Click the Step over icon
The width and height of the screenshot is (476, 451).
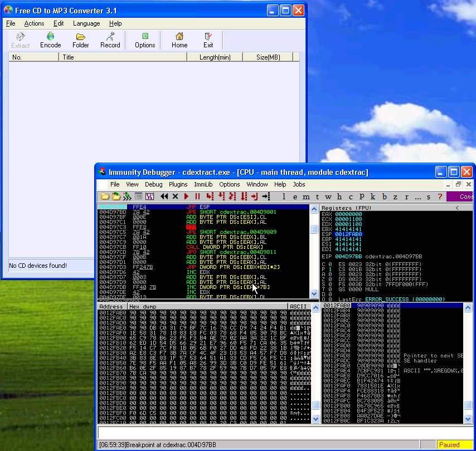222,197
